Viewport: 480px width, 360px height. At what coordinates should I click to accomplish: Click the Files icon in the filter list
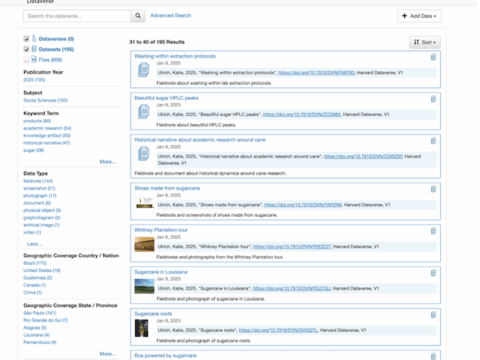coord(34,59)
